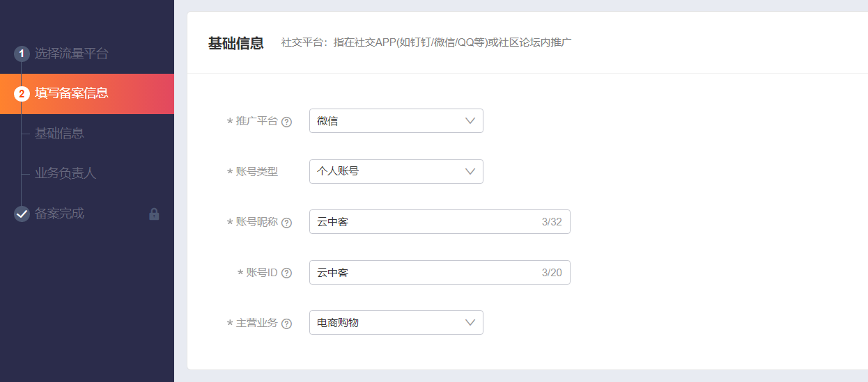Expand the 主营业务 dropdown showing 电商购物

coord(396,323)
